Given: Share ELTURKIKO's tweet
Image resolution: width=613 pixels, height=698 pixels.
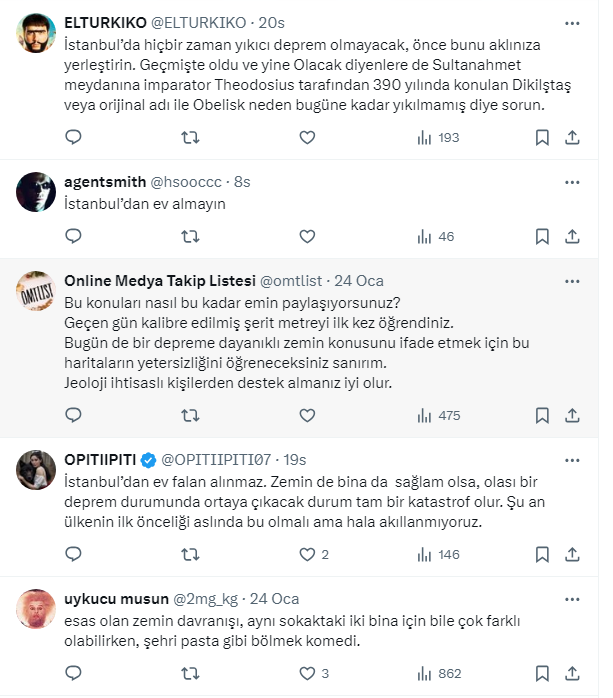Looking at the screenshot, I should coord(572,137).
